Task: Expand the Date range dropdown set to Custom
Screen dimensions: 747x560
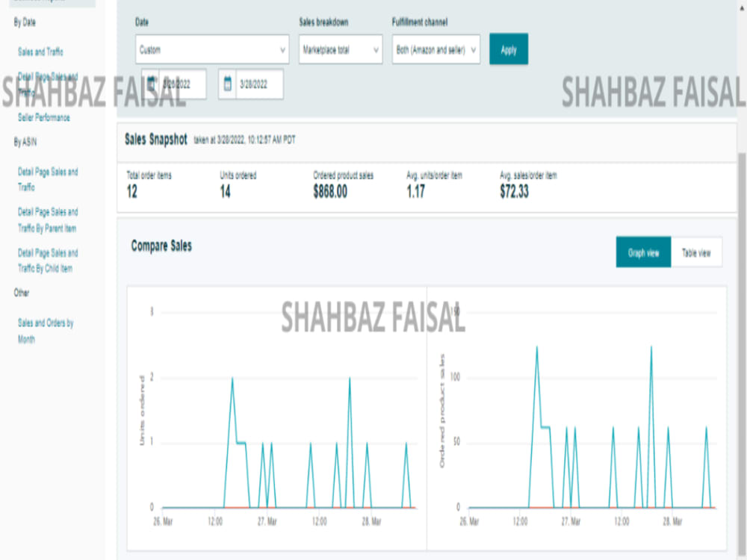Action: pyautogui.click(x=212, y=49)
